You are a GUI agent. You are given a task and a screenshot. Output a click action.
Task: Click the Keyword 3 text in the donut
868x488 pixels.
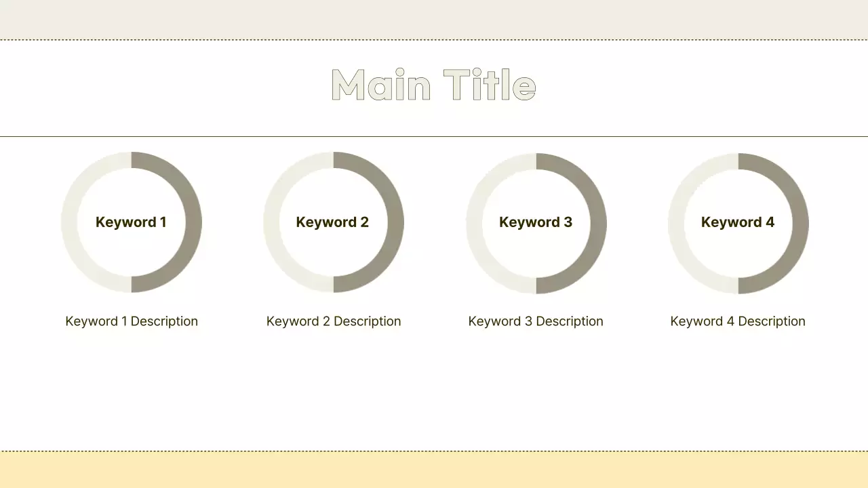[x=536, y=222]
